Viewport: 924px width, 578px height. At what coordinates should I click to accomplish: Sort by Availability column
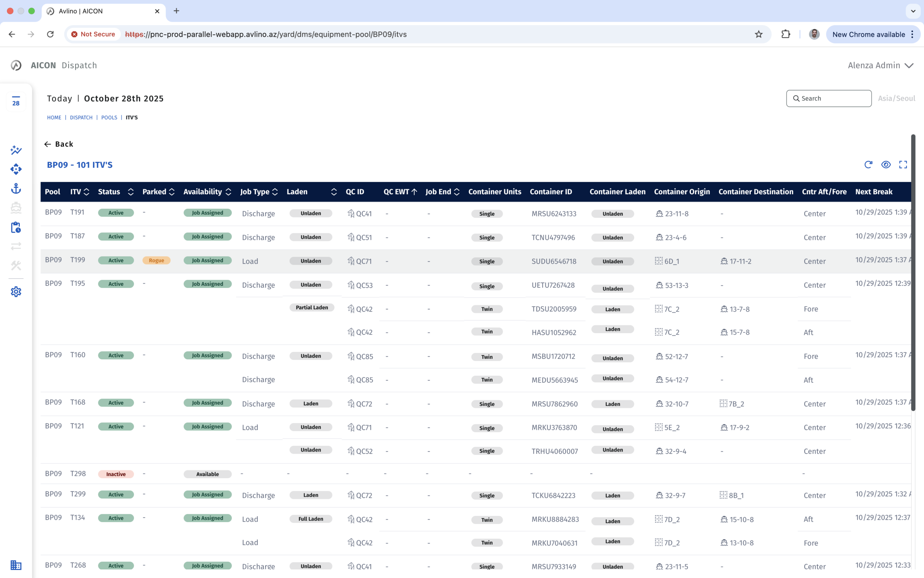point(228,192)
